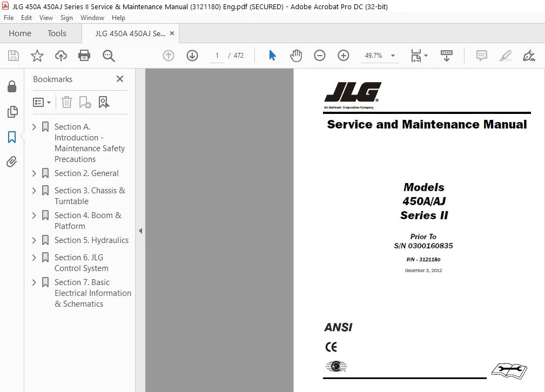Screen dimensions: 545x392
Task: Delete the selected bookmark with the trash icon
Action: (66, 102)
